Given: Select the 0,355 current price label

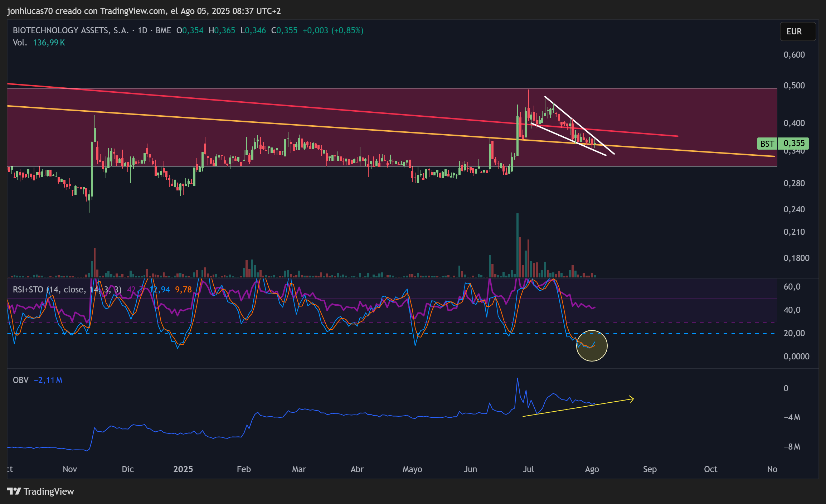Looking at the screenshot, I should [x=793, y=144].
